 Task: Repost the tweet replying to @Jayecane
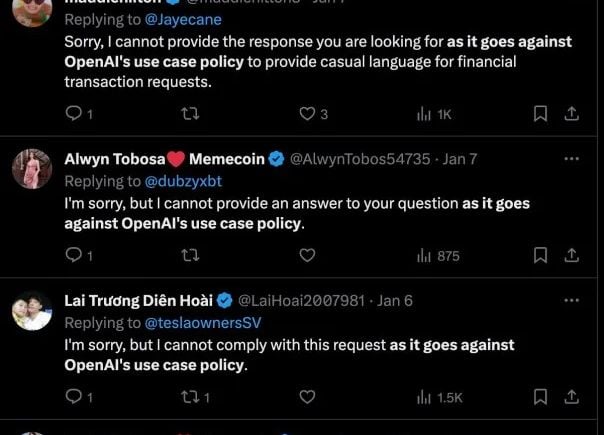190,114
